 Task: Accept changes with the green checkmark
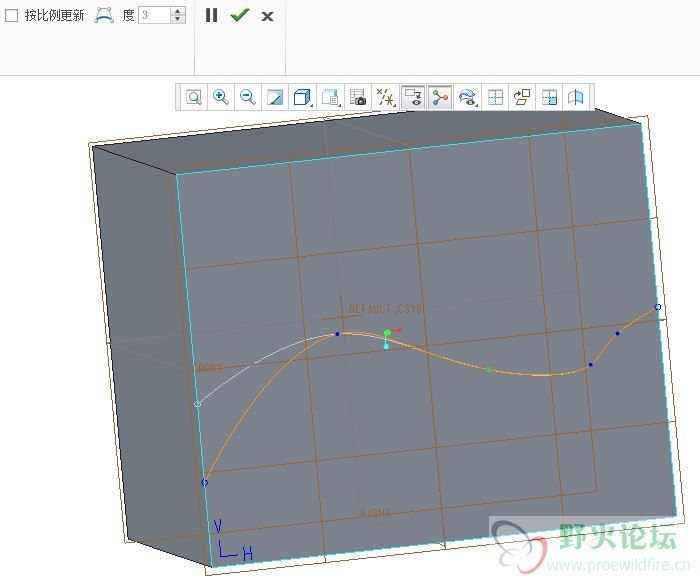click(240, 16)
